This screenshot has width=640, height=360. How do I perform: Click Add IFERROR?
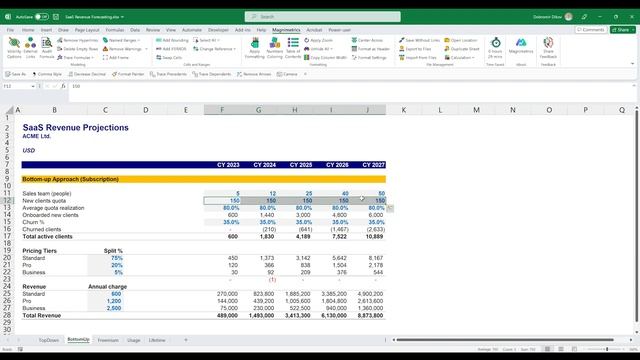(171, 49)
